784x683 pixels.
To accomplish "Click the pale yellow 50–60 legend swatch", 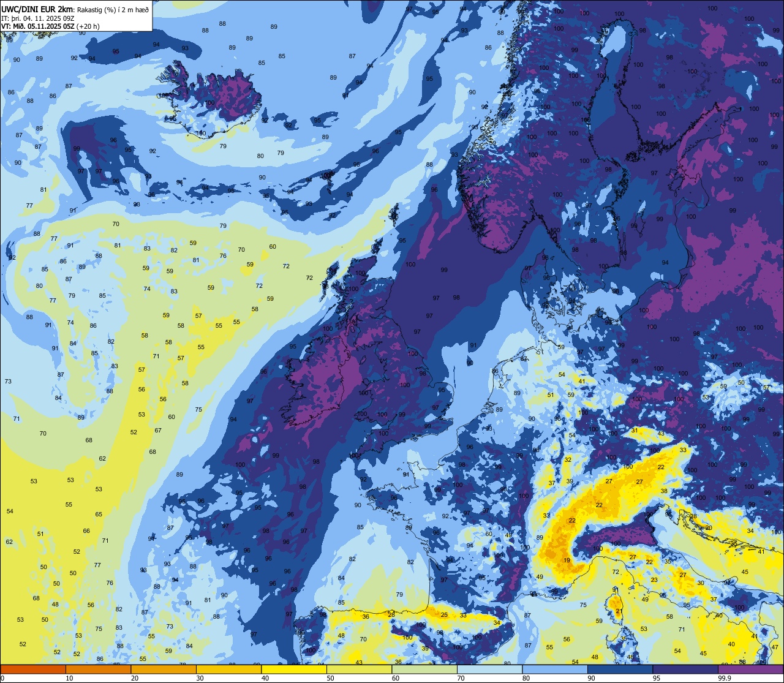I will [x=359, y=669].
